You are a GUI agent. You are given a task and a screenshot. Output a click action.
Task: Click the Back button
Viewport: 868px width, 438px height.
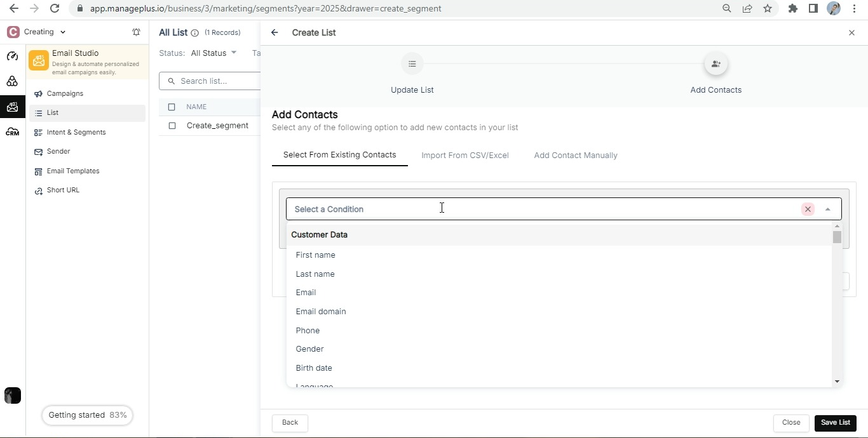290,423
